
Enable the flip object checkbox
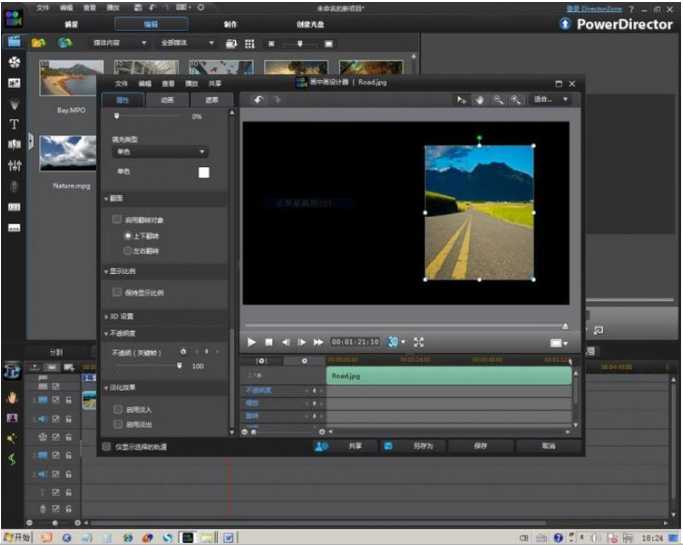118,218
